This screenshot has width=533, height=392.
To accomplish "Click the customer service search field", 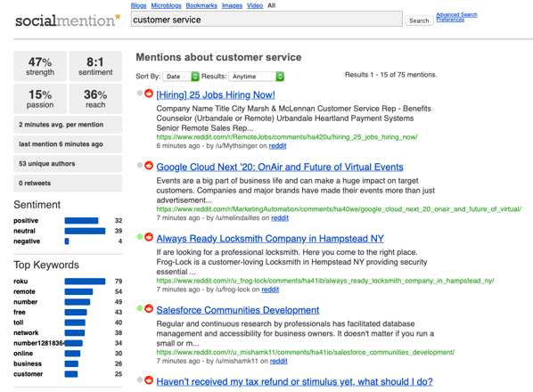I will (x=266, y=19).
